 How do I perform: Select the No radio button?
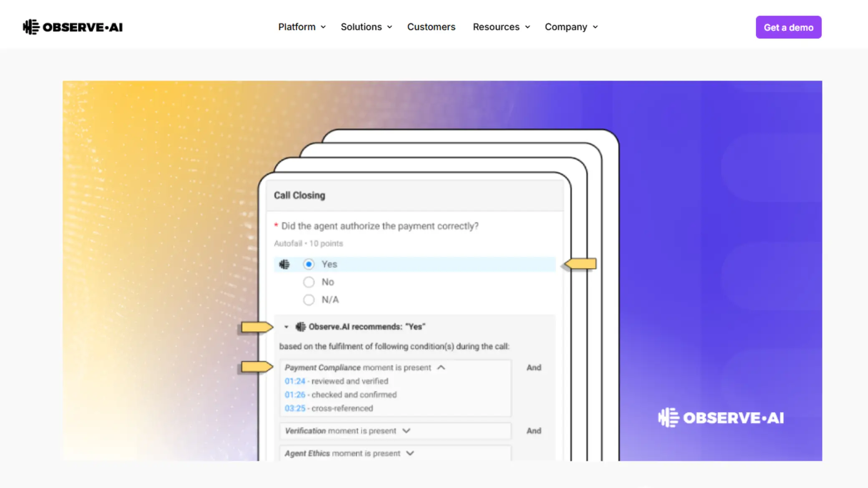tap(308, 282)
